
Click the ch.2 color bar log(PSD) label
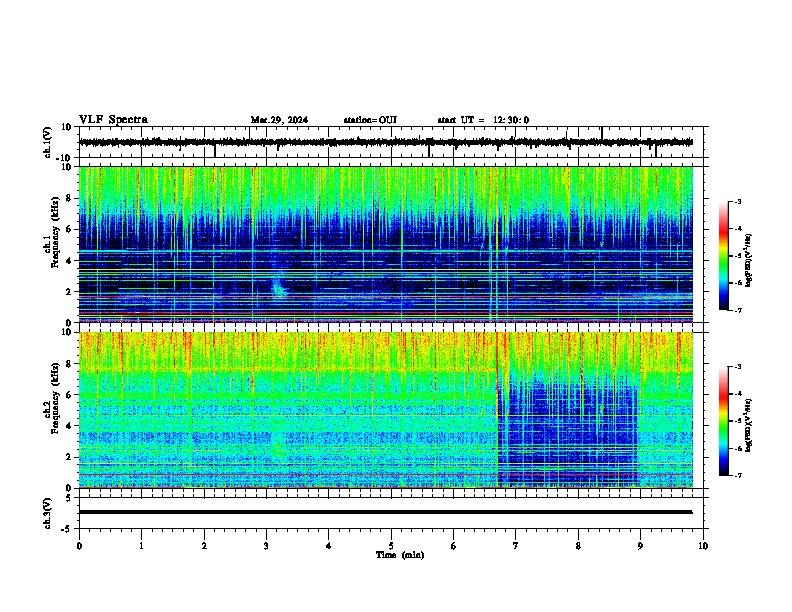tap(748, 425)
